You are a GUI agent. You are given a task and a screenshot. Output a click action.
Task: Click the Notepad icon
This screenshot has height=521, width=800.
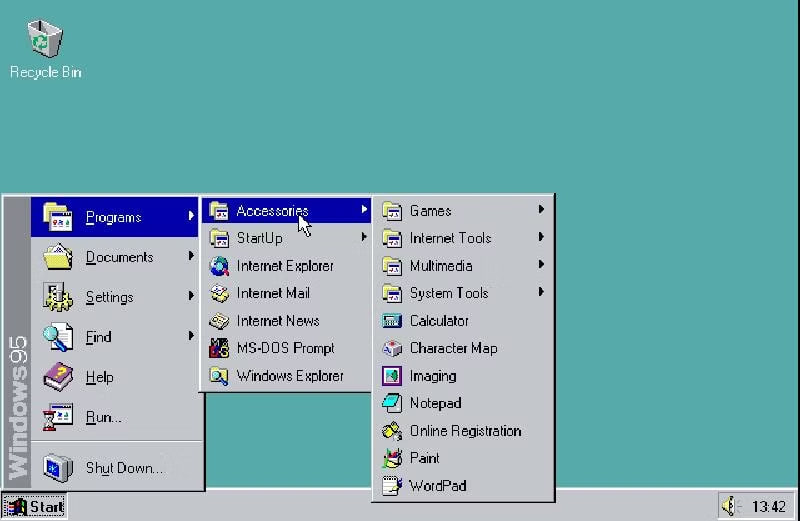(x=392, y=403)
